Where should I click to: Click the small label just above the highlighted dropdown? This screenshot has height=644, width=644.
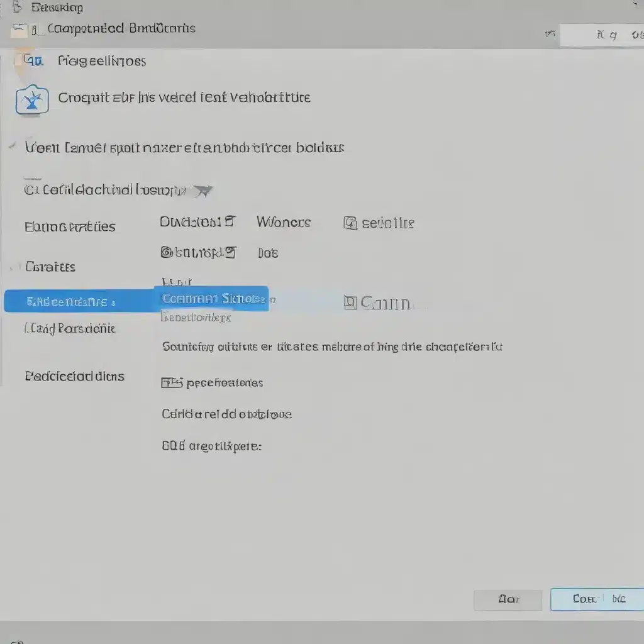click(x=177, y=282)
